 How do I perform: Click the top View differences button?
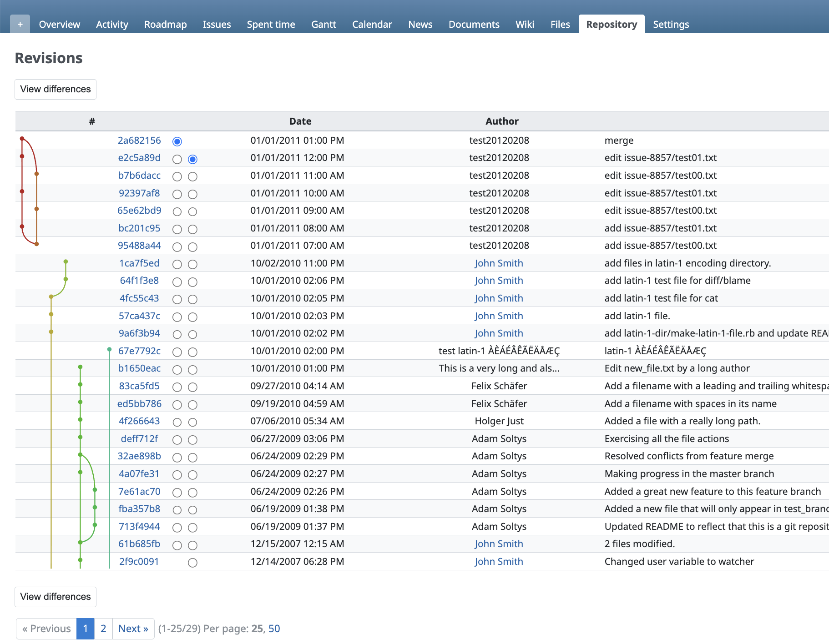[56, 89]
